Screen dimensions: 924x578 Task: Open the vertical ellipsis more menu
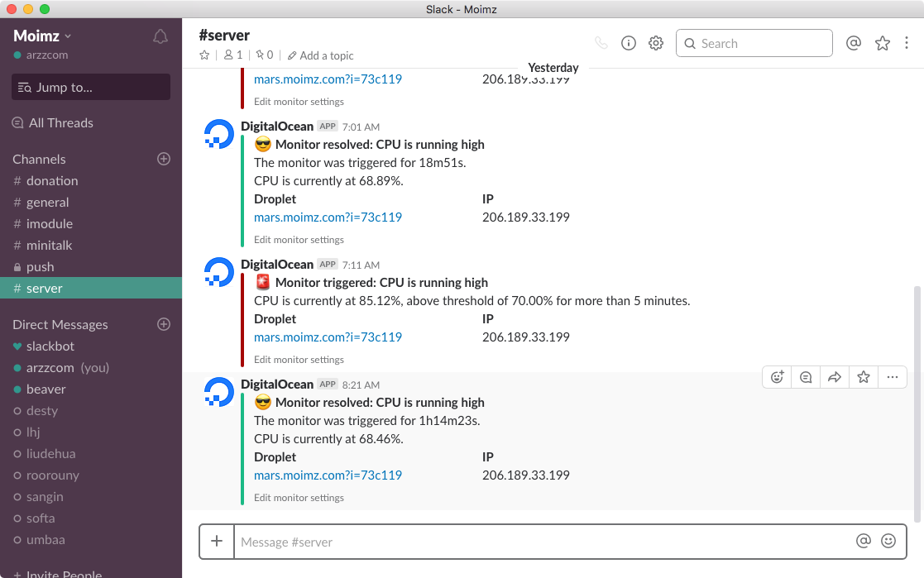pos(907,44)
